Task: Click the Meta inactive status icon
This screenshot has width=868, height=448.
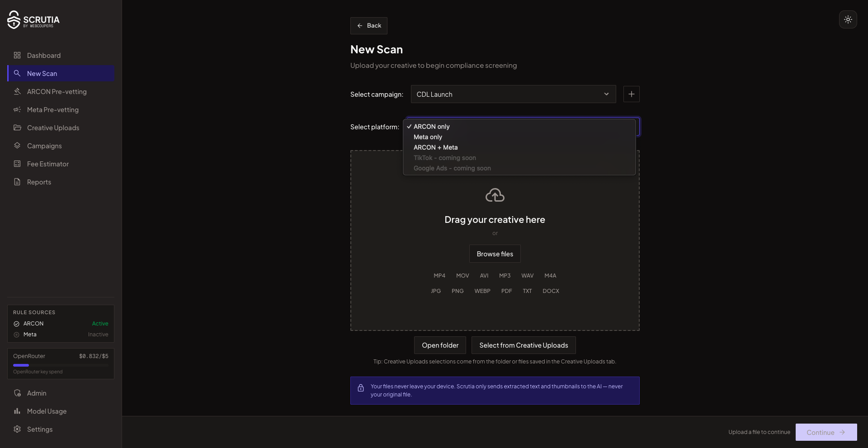Action: coord(16,335)
